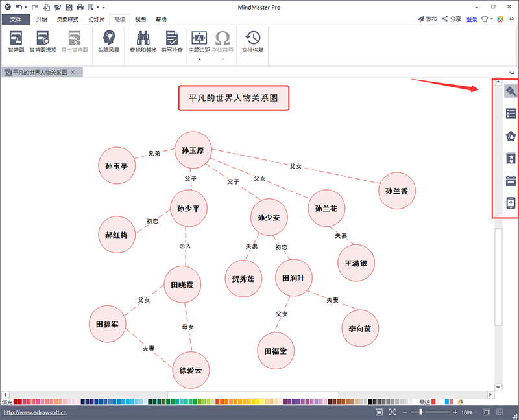This screenshot has width=519, height=420.
Task: Open the export quick-access dropdown arrow
Action: pyautogui.click(x=98, y=7)
